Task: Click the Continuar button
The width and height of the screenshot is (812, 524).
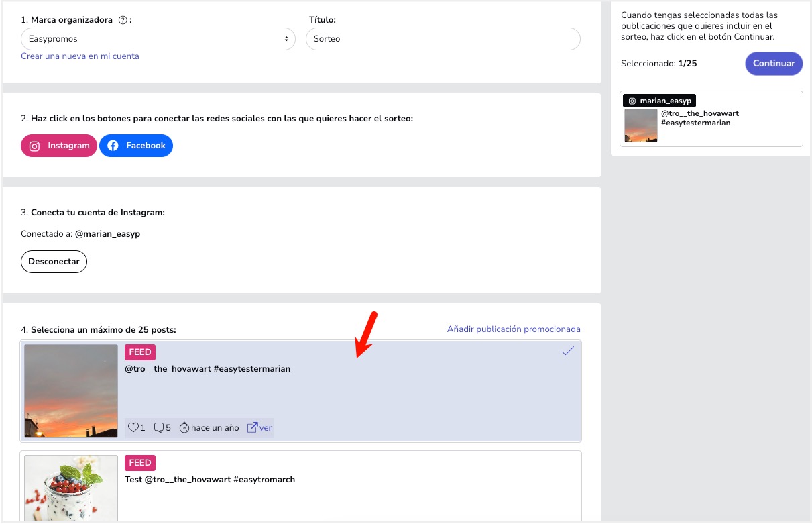Action: (x=774, y=64)
